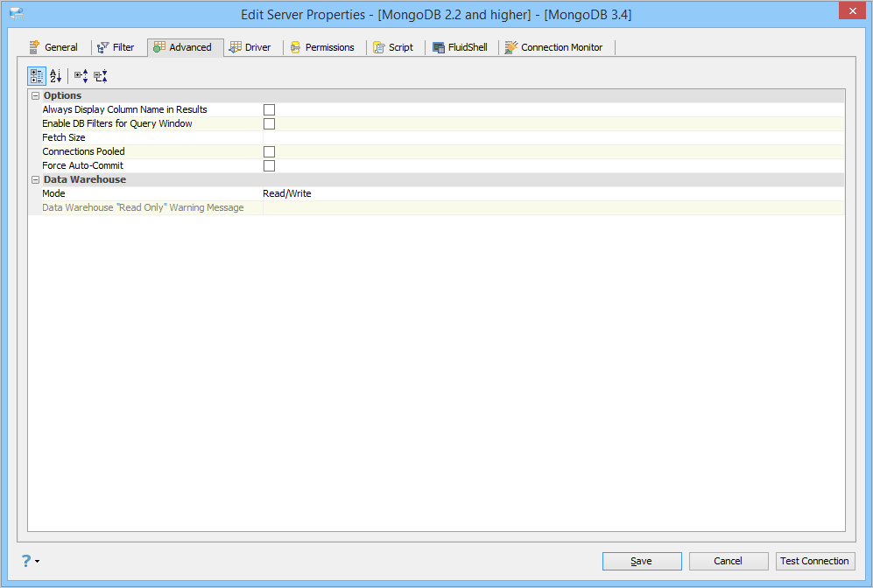Open the Driver tab

[x=250, y=47]
